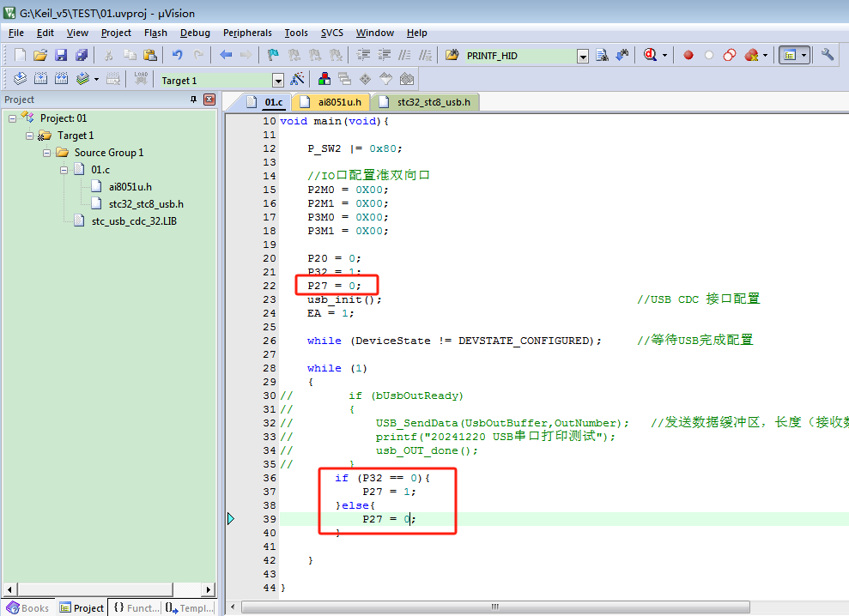Switch to the stc32_stc8_usb.h editor tab
Image resolution: width=849 pixels, height=616 pixels.
click(426, 102)
